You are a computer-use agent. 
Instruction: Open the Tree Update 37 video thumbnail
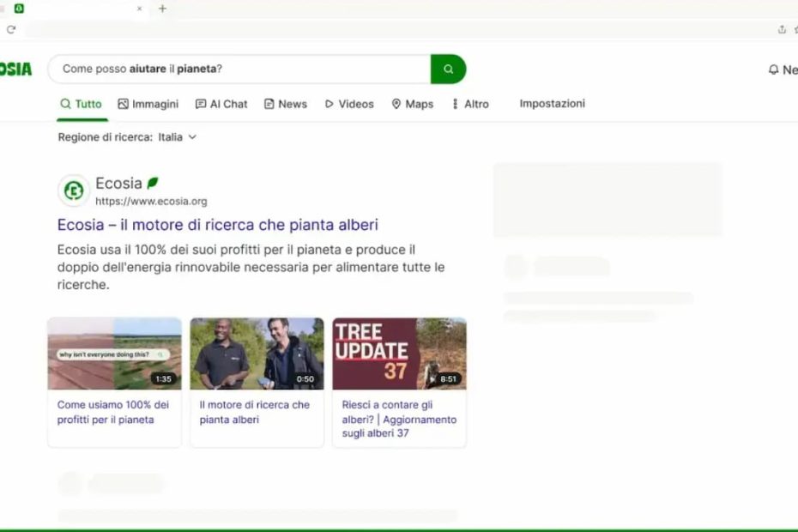point(399,352)
